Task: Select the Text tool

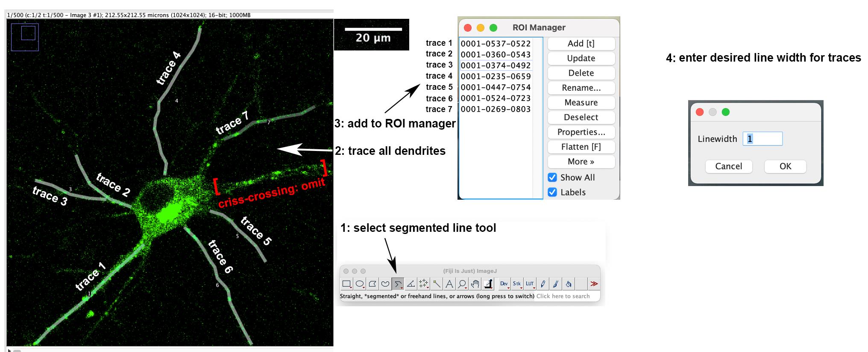Action: (449, 284)
